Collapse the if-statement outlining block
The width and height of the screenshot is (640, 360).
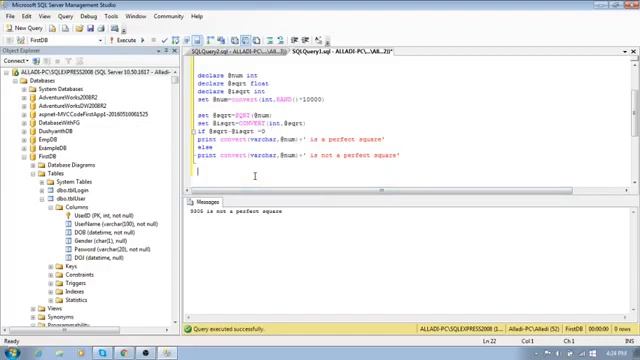pos(193,131)
